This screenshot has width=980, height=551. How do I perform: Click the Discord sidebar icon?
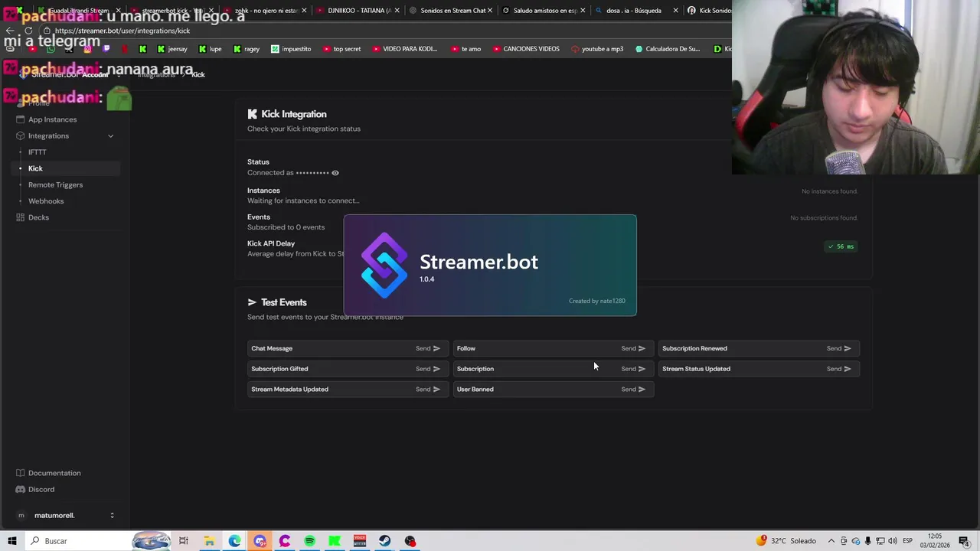tap(21, 490)
